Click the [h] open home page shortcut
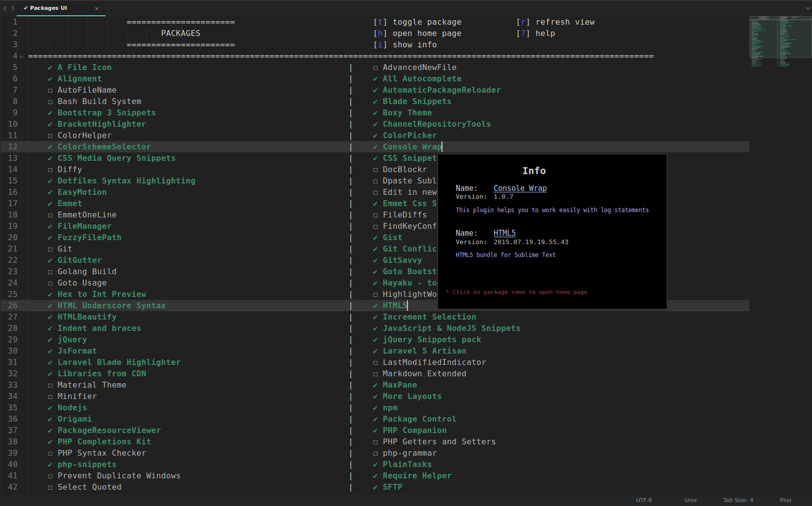 tap(417, 34)
